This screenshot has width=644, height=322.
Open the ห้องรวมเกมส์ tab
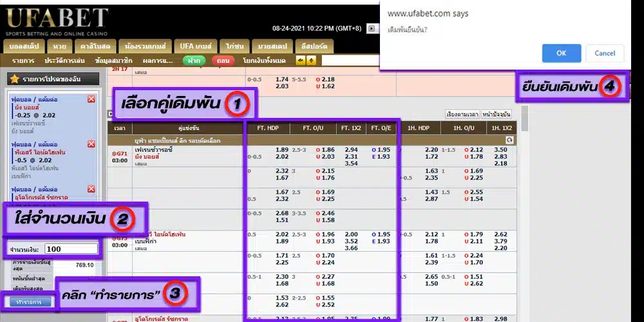[x=144, y=46]
